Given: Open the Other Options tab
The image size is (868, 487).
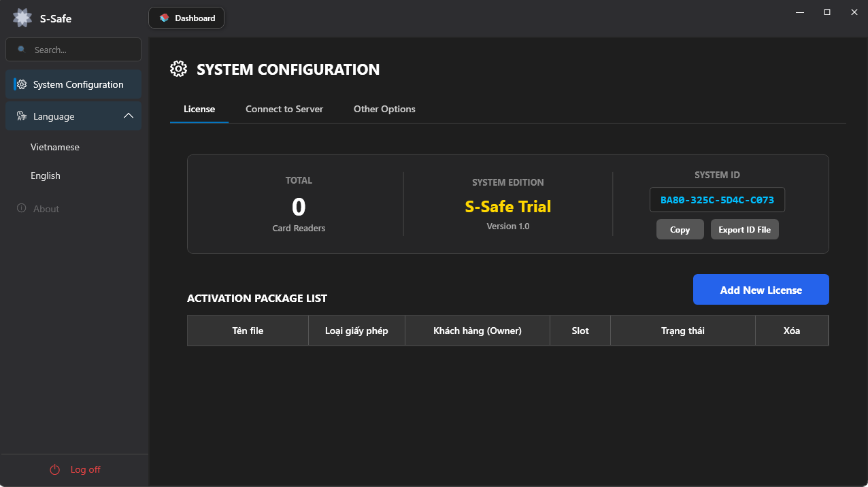Looking at the screenshot, I should point(384,109).
